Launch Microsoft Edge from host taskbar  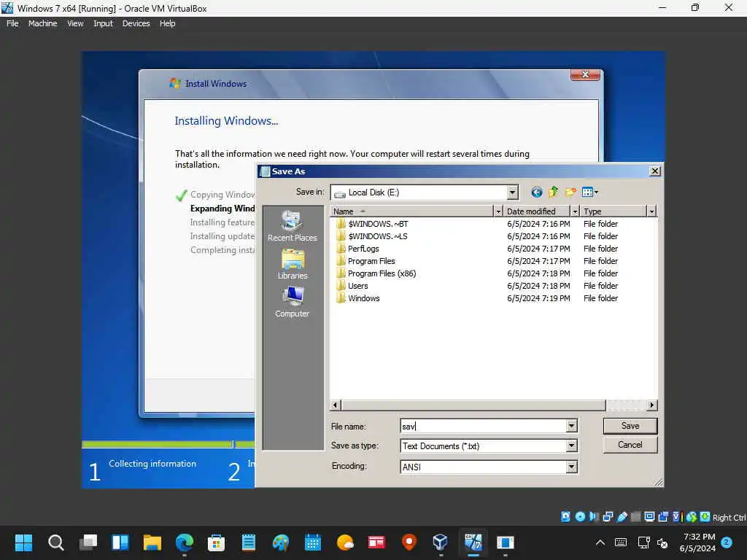(x=185, y=542)
